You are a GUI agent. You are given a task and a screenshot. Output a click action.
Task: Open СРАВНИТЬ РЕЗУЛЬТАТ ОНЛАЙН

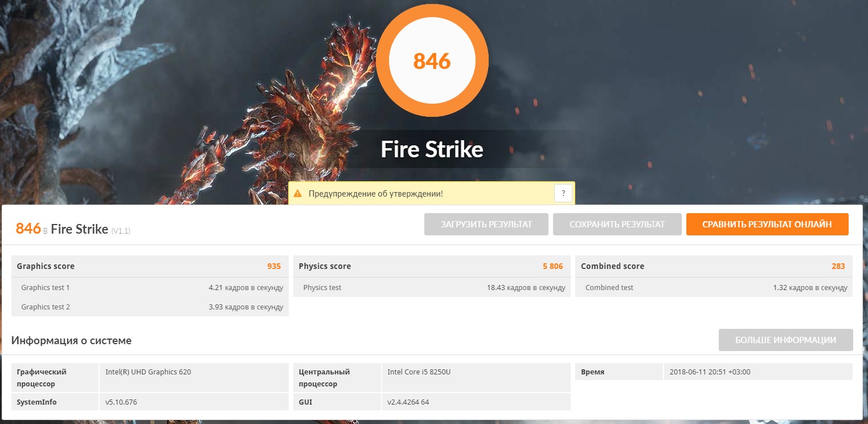coord(767,225)
